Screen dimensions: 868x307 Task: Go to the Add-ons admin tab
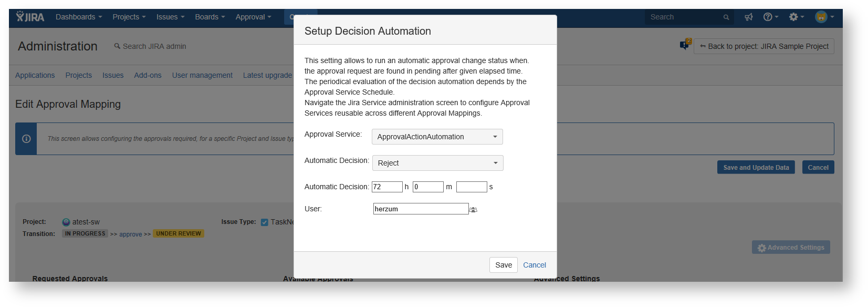pos(148,75)
